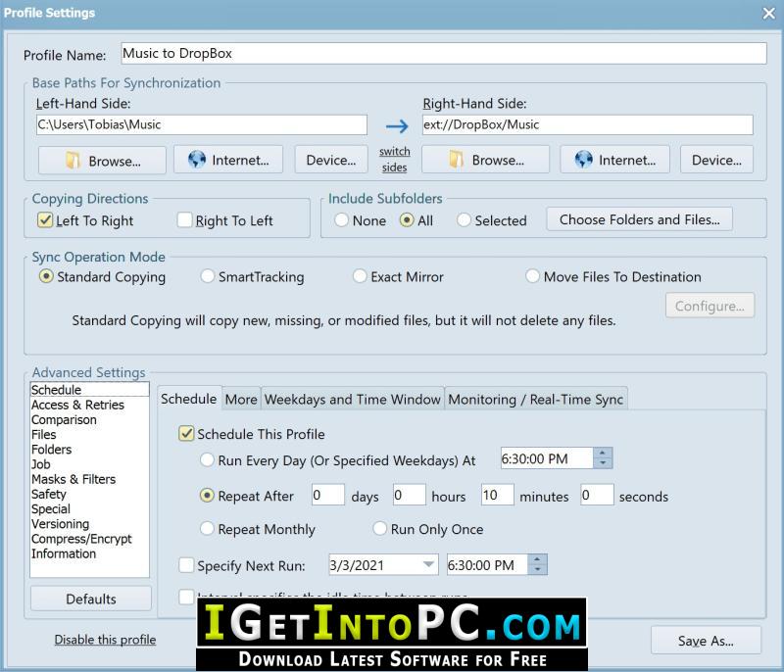Open left-hand Device button
This screenshot has height=672, width=784.
pyautogui.click(x=330, y=160)
